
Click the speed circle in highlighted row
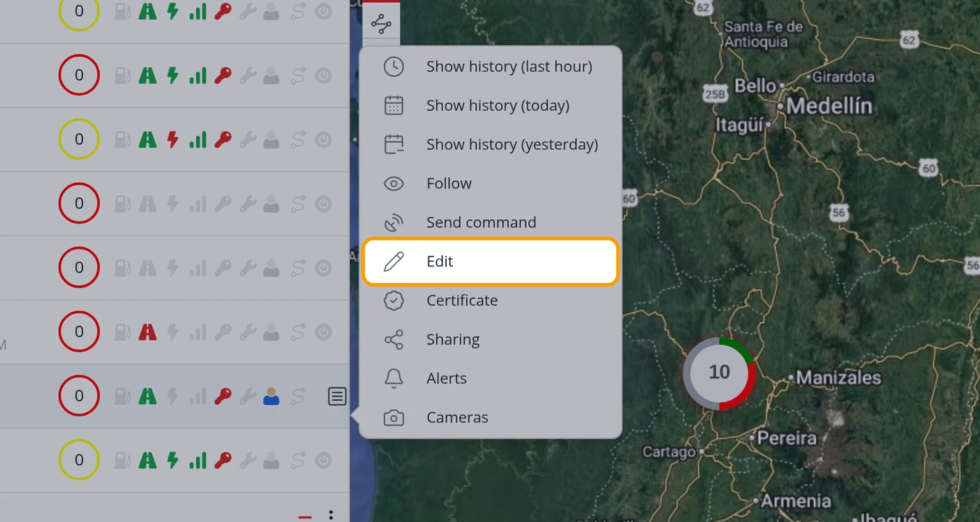pyautogui.click(x=79, y=396)
